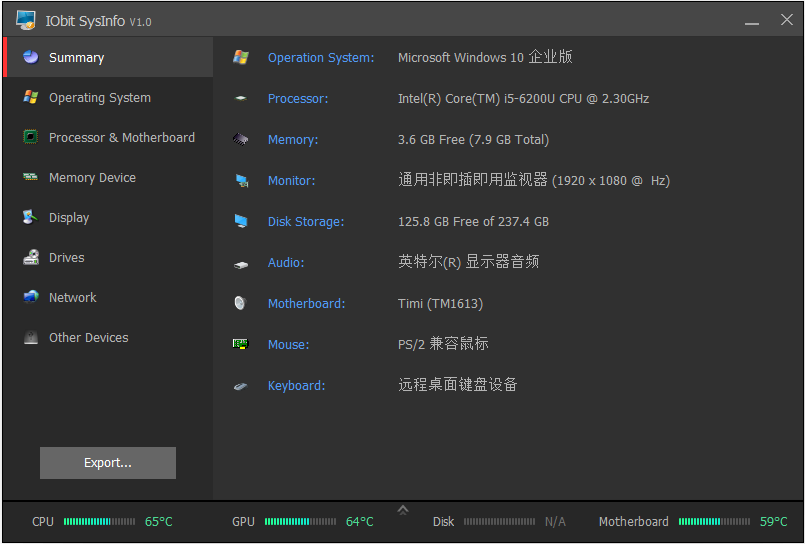This screenshot has width=805, height=544.
Task: Click the Operation System: label link
Action: pos(321,57)
